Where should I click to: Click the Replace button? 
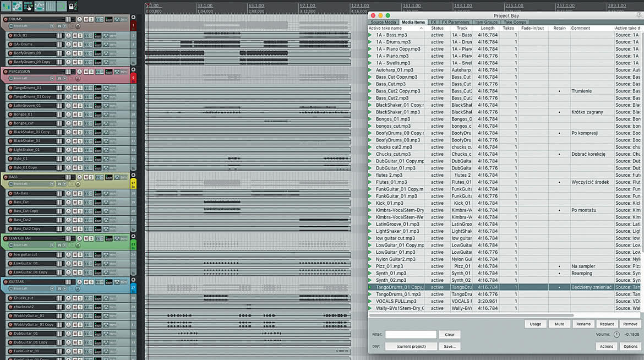pos(607,324)
